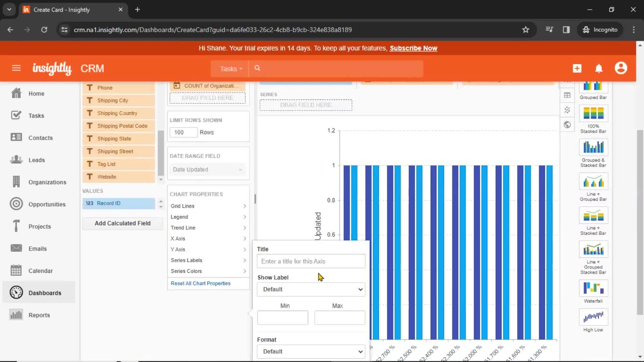Open Calendar in sidebar
Viewport: 644px width, 362px height.
click(x=40, y=270)
